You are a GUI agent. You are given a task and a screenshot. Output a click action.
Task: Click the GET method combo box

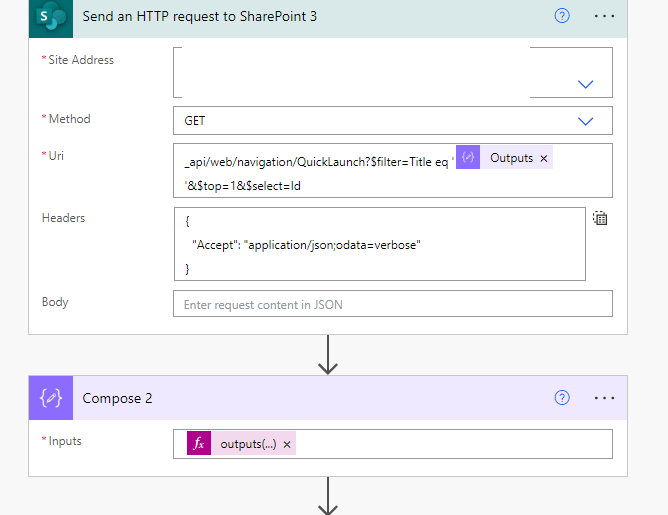(380, 121)
